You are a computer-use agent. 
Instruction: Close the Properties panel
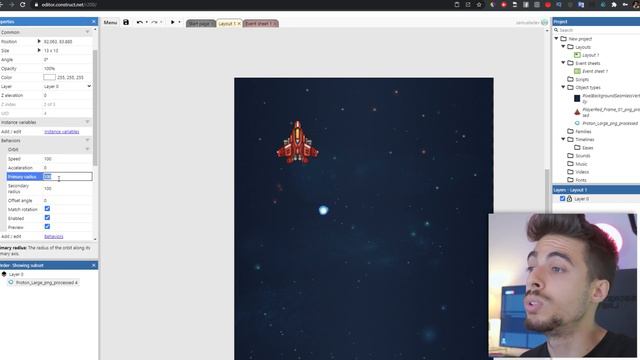pyautogui.click(x=93, y=22)
